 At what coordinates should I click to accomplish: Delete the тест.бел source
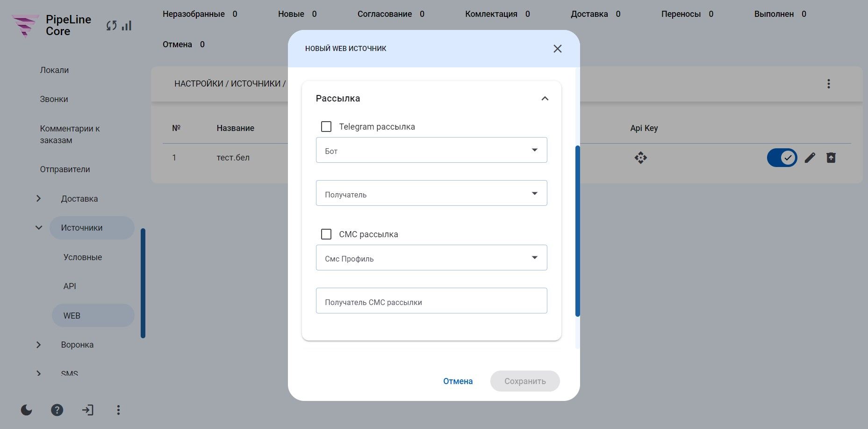pos(831,158)
